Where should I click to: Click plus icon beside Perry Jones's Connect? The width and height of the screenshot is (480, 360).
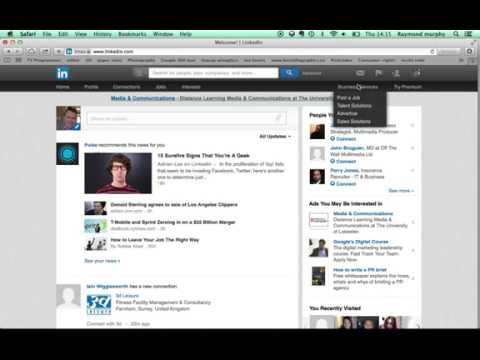[332, 184]
